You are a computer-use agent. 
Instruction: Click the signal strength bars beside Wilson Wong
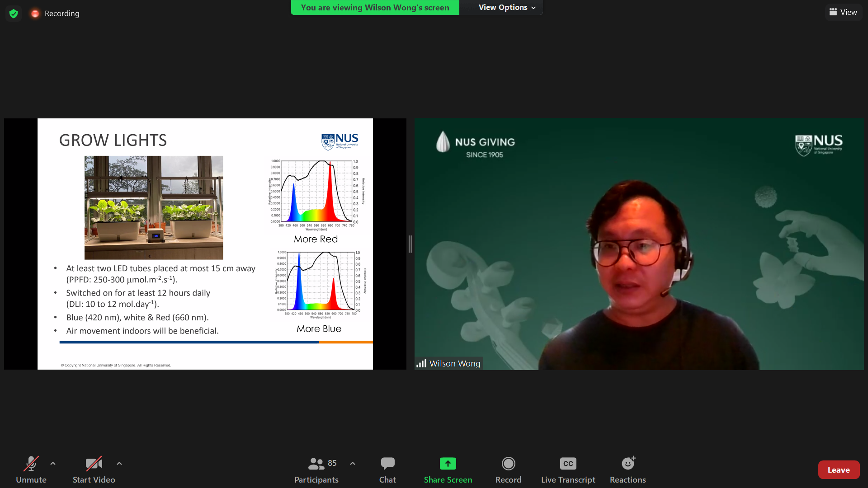pyautogui.click(x=421, y=363)
